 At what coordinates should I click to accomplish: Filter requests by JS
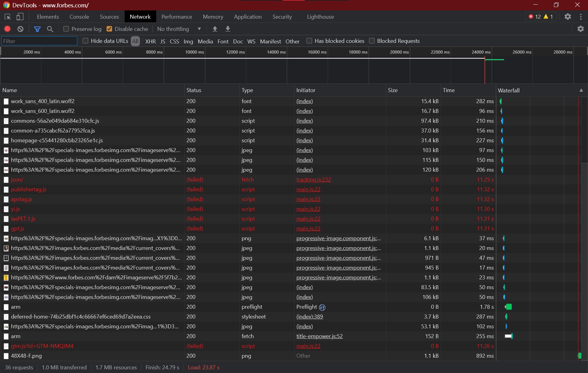point(163,41)
